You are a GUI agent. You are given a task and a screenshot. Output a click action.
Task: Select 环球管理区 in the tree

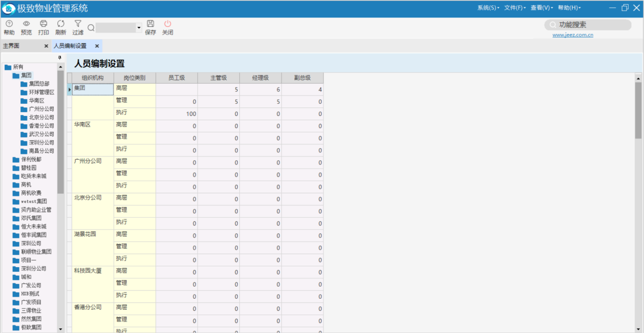[x=42, y=92]
